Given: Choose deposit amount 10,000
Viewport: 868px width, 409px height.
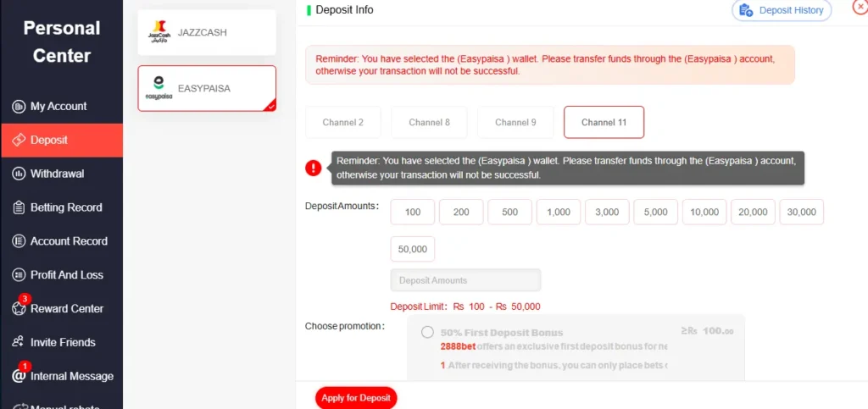Looking at the screenshot, I should (x=704, y=213).
